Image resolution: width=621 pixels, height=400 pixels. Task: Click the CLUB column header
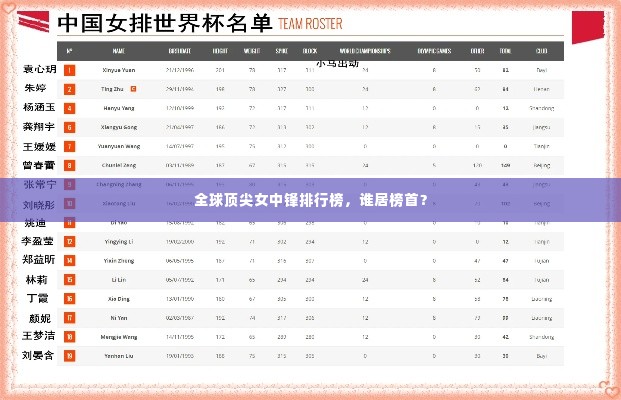point(541,50)
